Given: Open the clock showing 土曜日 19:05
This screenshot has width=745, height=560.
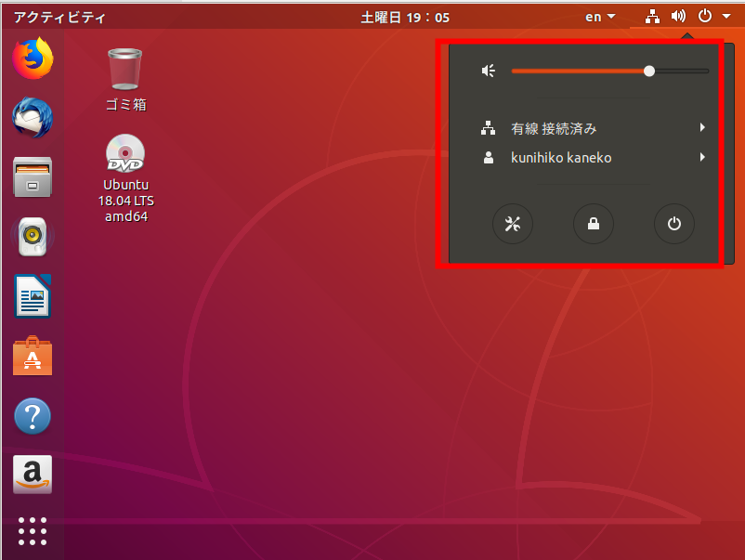Looking at the screenshot, I should [x=405, y=17].
